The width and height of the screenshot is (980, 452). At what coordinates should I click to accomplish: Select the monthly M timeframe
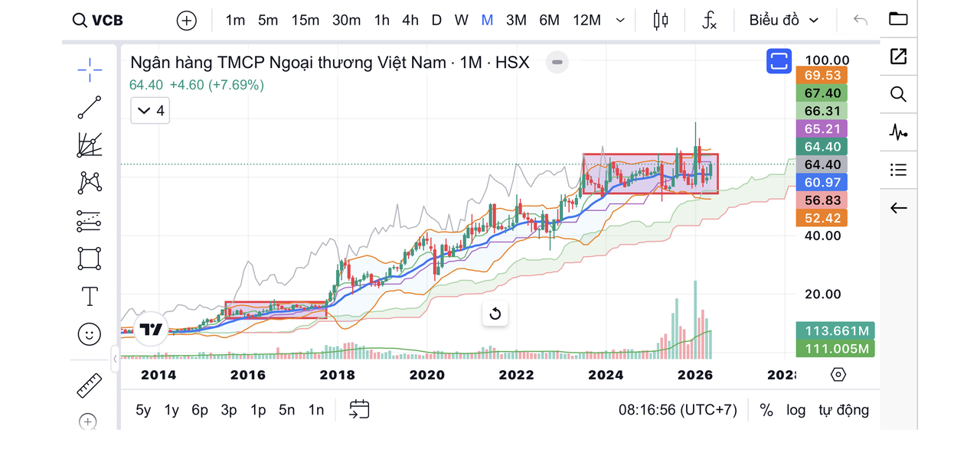point(487,21)
